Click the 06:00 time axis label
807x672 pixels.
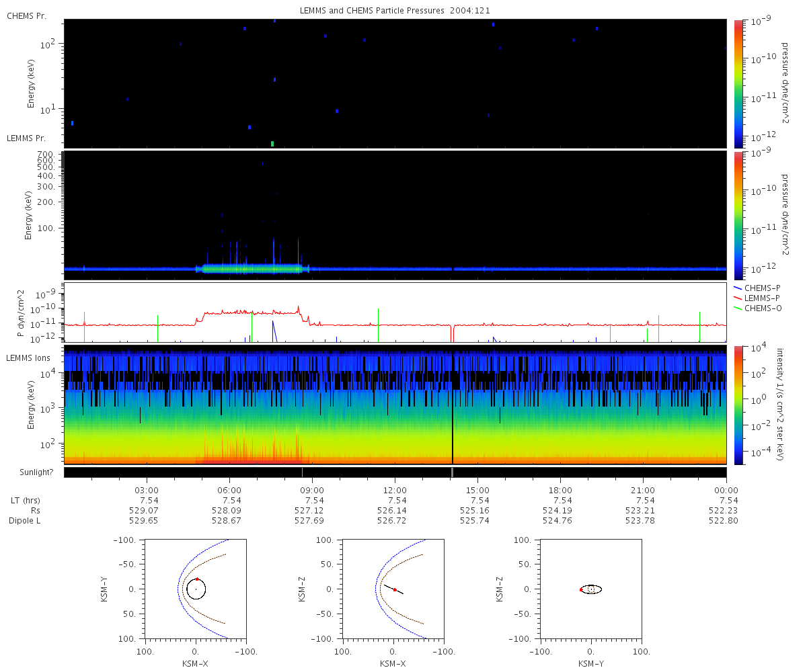pyautogui.click(x=229, y=491)
